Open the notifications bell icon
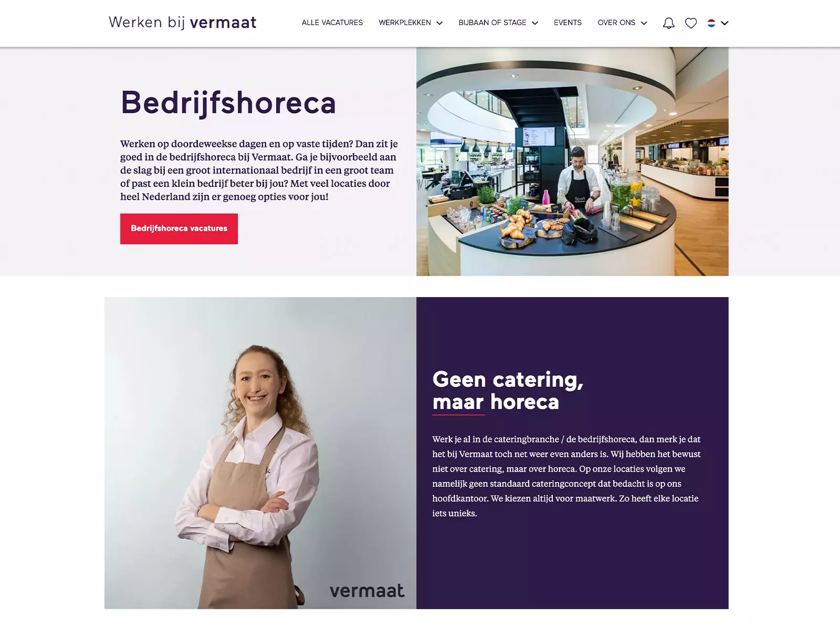Image resolution: width=840 pixels, height=630 pixels. (668, 23)
